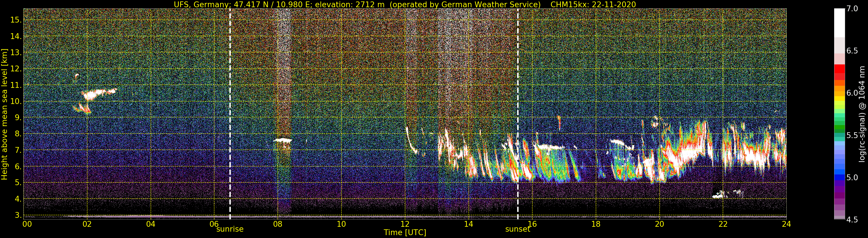Click the '14.' height axis tick label
Image resolution: width=868 pixels, height=238 pixels.
coord(16,36)
